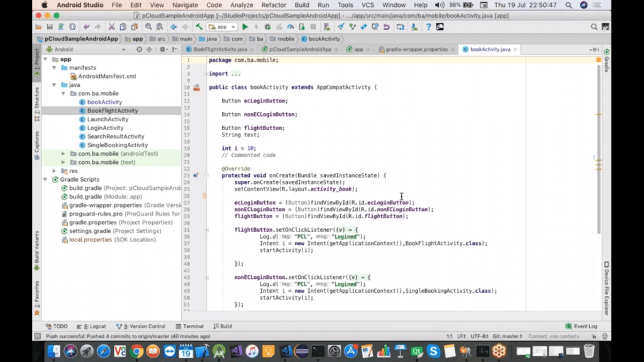
Task: Click the Make Project hammer icon
Action: [199, 27]
